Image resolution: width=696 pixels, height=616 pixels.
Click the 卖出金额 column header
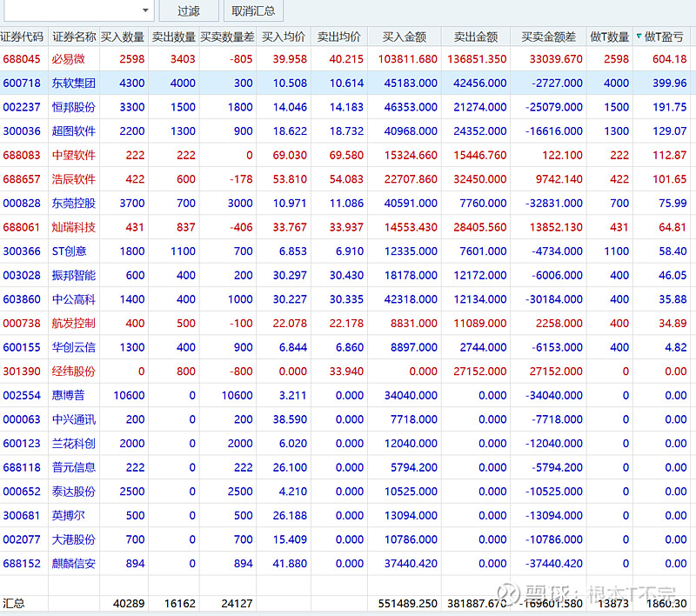tap(476, 37)
